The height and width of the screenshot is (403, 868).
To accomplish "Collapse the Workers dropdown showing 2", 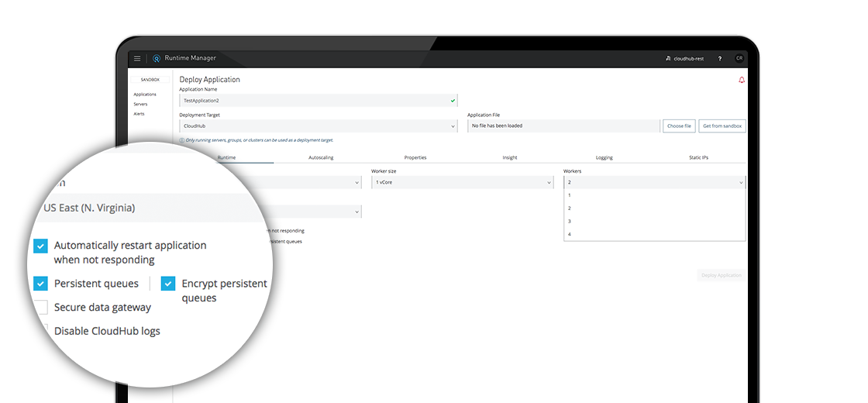I will click(x=654, y=182).
